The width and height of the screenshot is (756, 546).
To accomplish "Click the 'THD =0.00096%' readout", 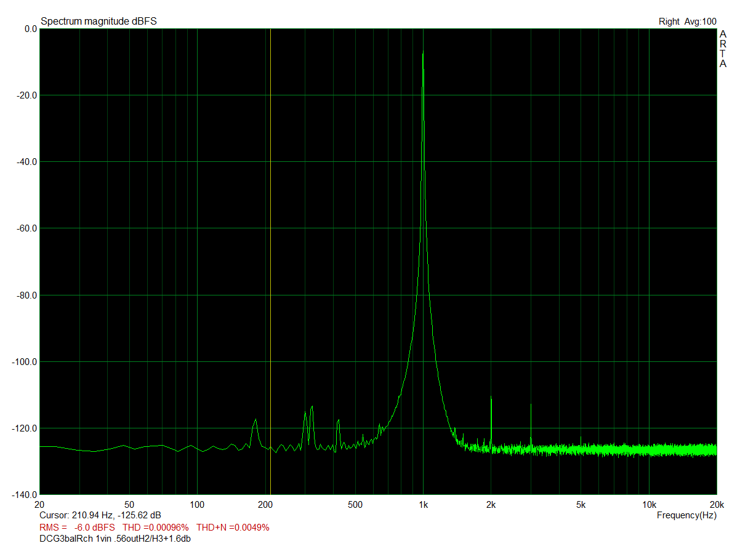I will pos(156,528).
